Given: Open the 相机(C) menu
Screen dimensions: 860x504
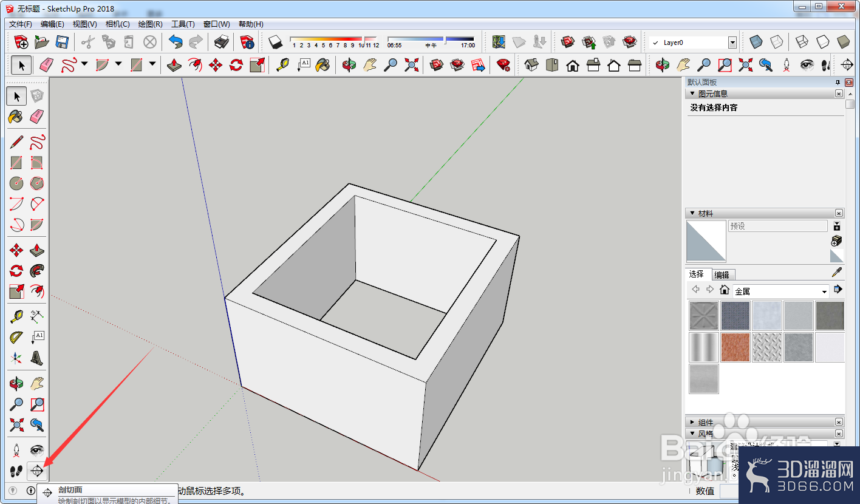Looking at the screenshot, I should (x=117, y=24).
